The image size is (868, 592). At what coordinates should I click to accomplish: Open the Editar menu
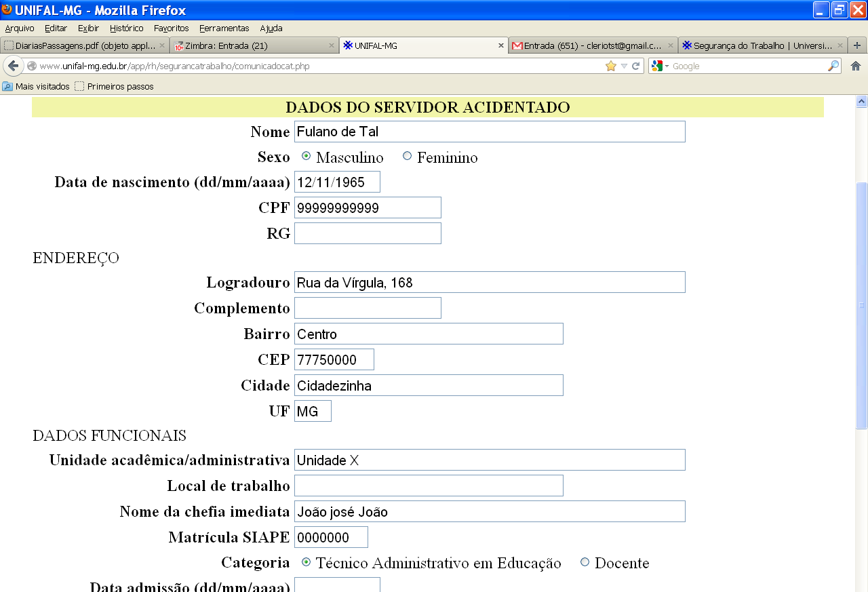point(56,28)
